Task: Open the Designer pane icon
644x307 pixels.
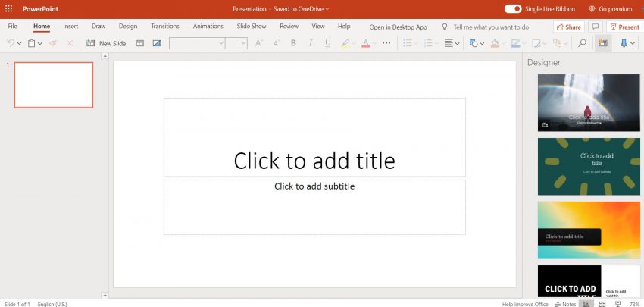Action: pos(603,43)
